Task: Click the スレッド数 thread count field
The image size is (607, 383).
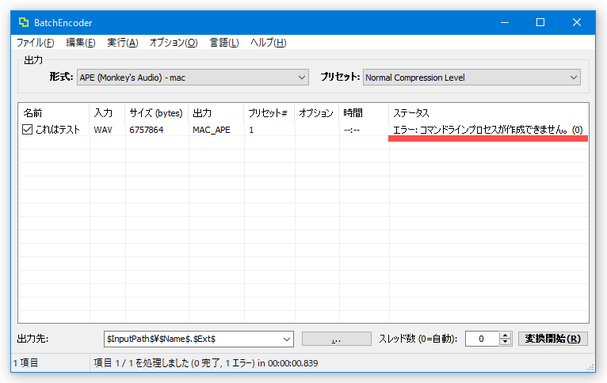Action: [x=482, y=339]
